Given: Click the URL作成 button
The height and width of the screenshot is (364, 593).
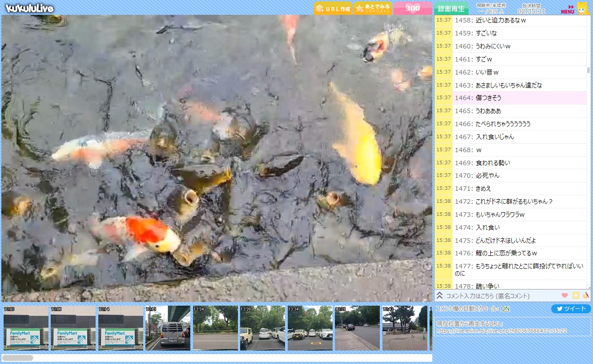Looking at the screenshot, I should coord(333,9).
